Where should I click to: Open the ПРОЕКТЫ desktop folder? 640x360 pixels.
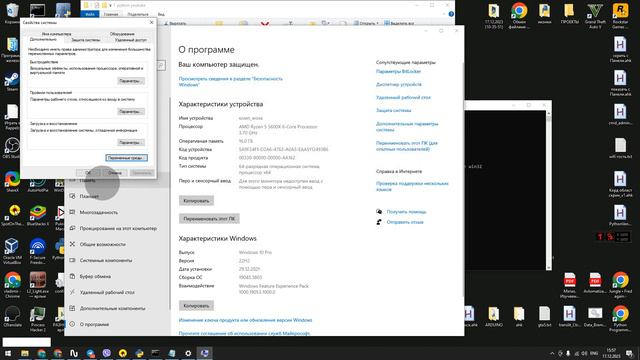tap(569, 14)
